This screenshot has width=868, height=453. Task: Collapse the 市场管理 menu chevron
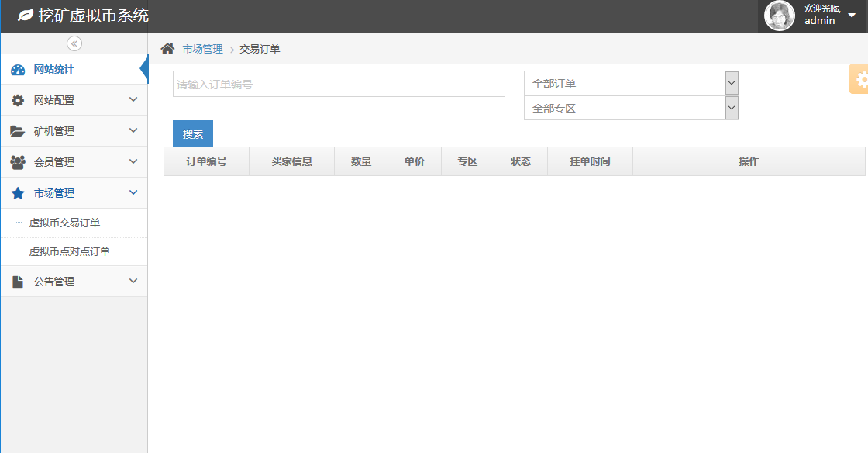(x=133, y=193)
